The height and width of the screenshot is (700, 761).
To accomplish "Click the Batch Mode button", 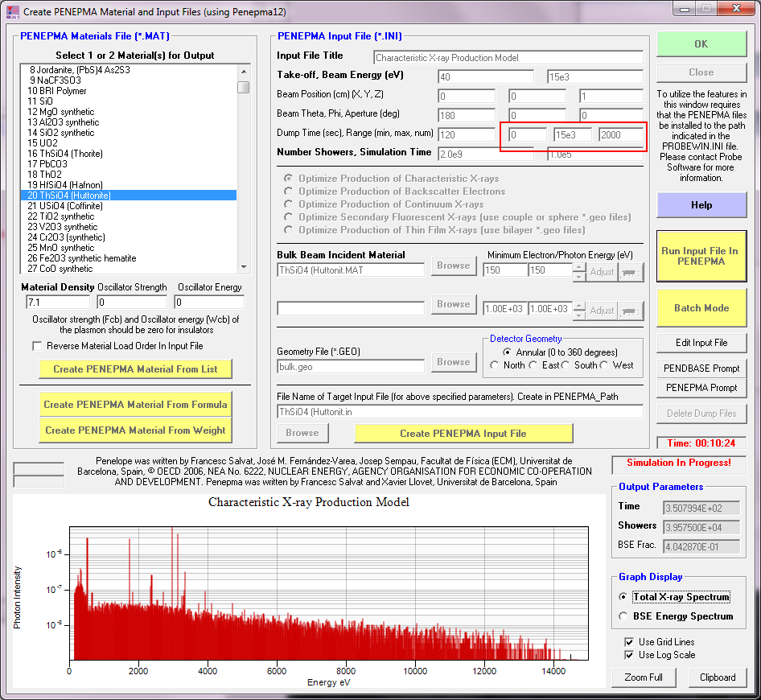I will pyautogui.click(x=701, y=308).
